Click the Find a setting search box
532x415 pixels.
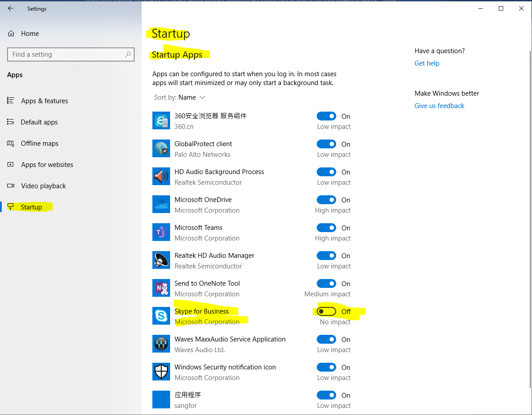71,54
